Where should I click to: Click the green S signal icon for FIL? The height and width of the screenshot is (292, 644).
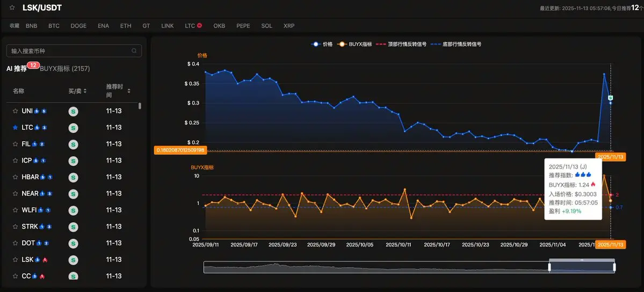click(74, 144)
